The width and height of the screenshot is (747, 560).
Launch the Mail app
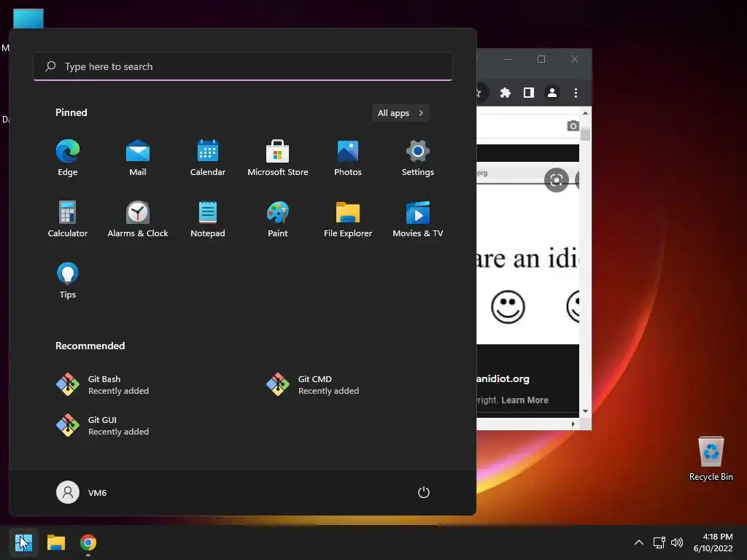click(x=138, y=158)
